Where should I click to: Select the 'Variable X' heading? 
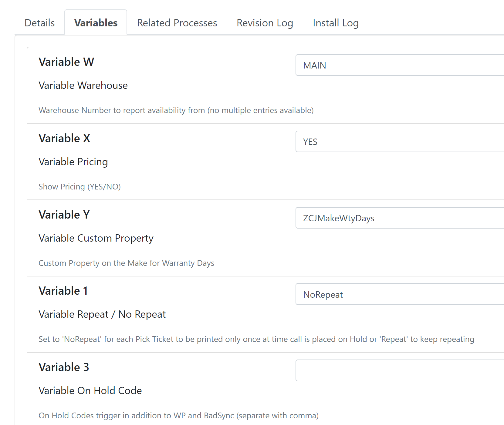(65, 138)
